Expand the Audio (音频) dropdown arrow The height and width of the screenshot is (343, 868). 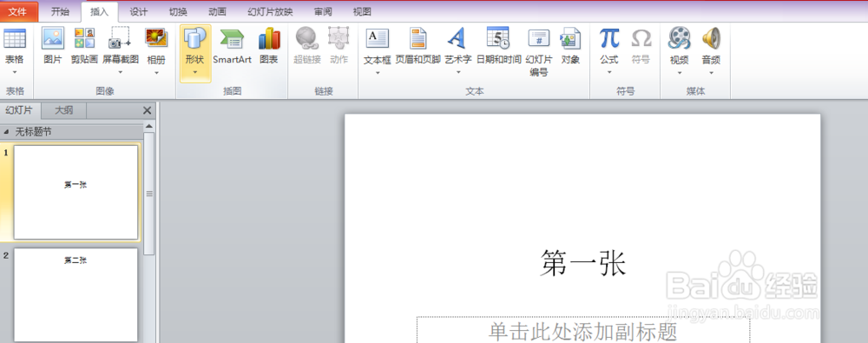(x=712, y=72)
